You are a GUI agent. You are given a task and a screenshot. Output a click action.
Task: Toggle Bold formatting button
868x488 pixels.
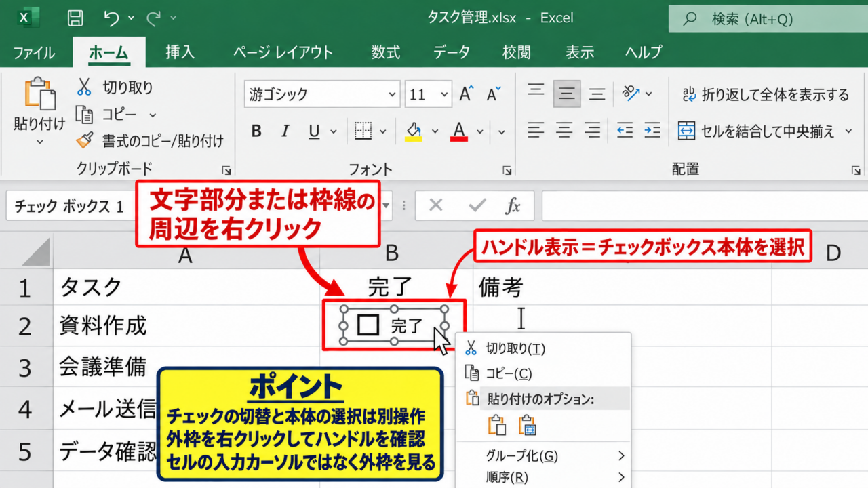coord(256,131)
